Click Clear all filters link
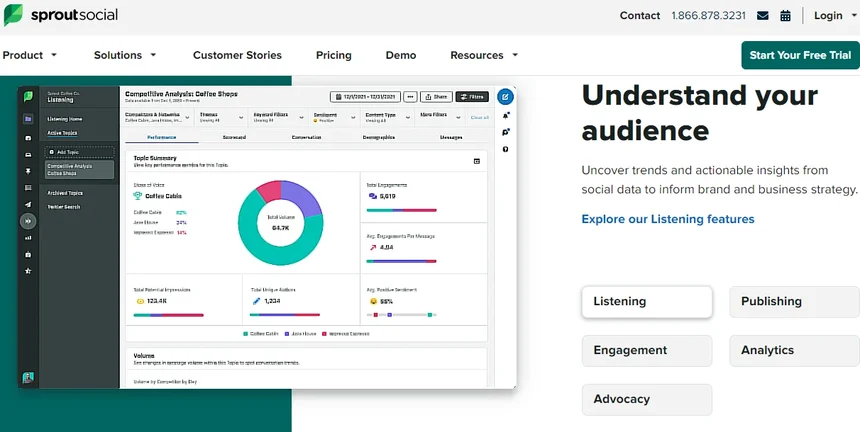Image resolution: width=860 pixels, height=432 pixels. coord(479,117)
